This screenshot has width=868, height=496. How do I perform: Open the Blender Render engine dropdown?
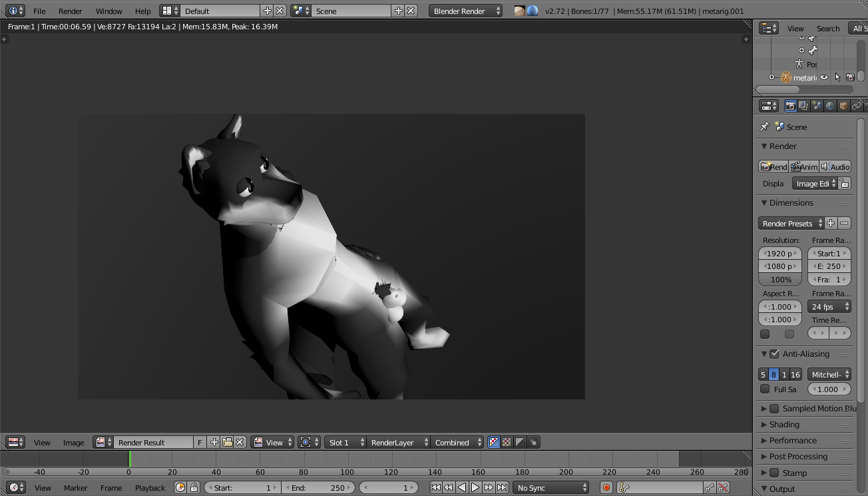(465, 11)
